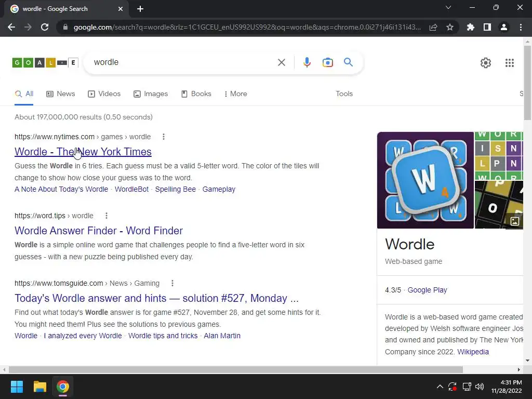Open the Wikipedia source link

coord(473,352)
